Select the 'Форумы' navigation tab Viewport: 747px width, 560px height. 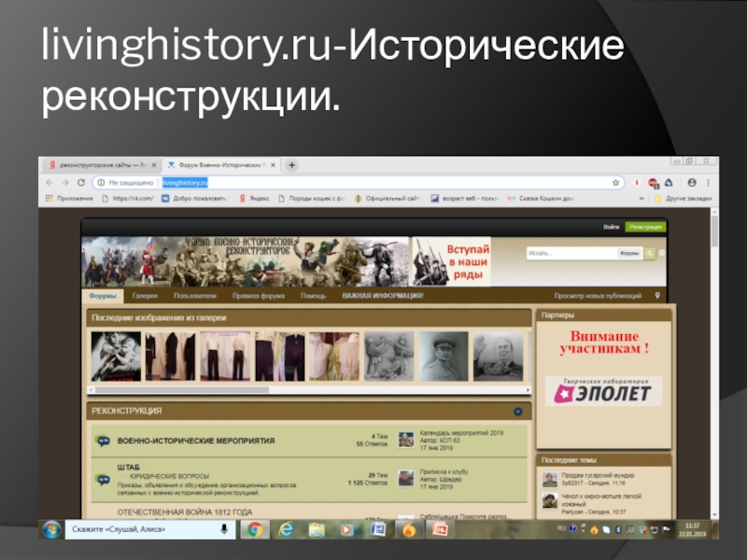click(103, 296)
